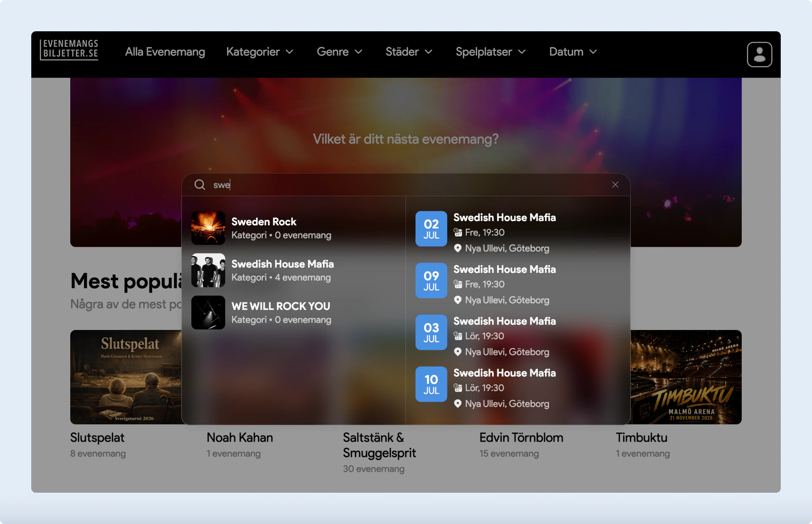Click the Swedish House Mafia band thumbnail

(208, 270)
